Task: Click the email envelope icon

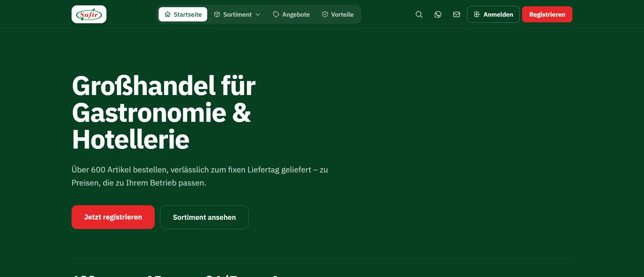Action: click(x=456, y=14)
